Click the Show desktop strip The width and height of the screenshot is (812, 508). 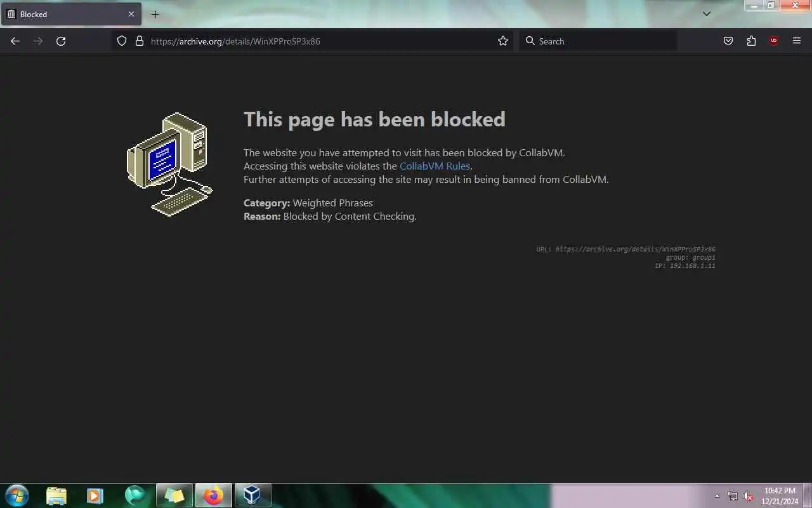pyautogui.click(x=807, y=496)
